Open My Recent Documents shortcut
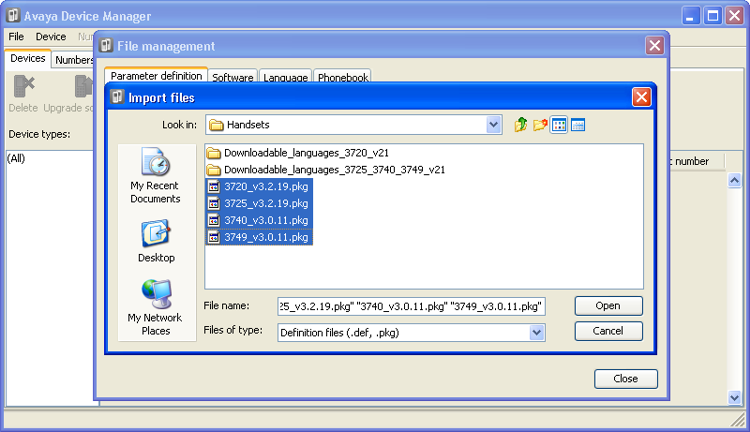The image size is (750, 432). (155, 176)
